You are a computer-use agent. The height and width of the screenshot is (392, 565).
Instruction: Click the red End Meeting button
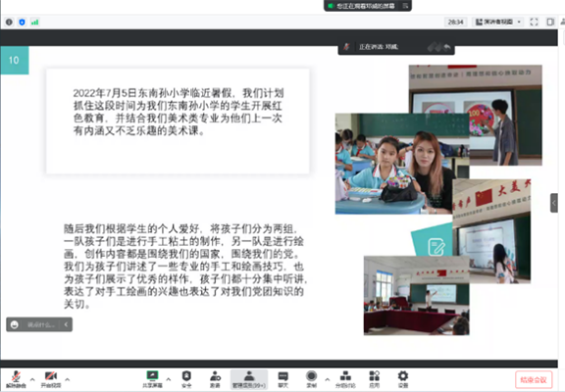click(534, 380)
